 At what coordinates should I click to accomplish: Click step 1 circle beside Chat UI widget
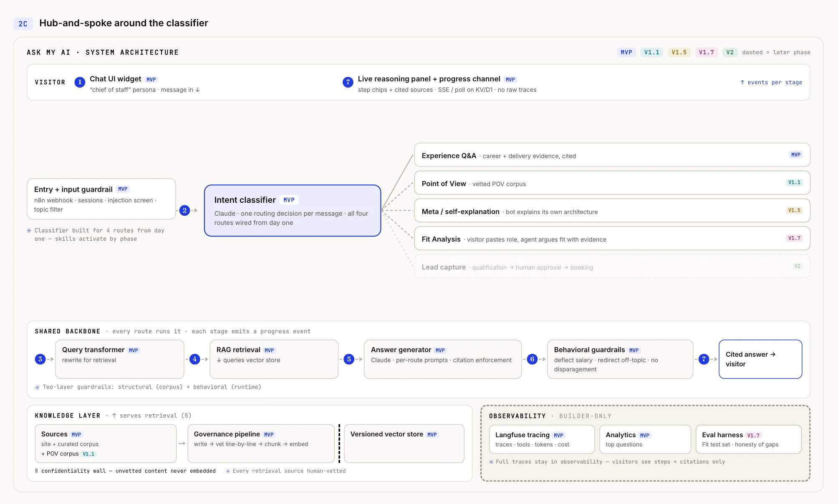pos(80,82)
